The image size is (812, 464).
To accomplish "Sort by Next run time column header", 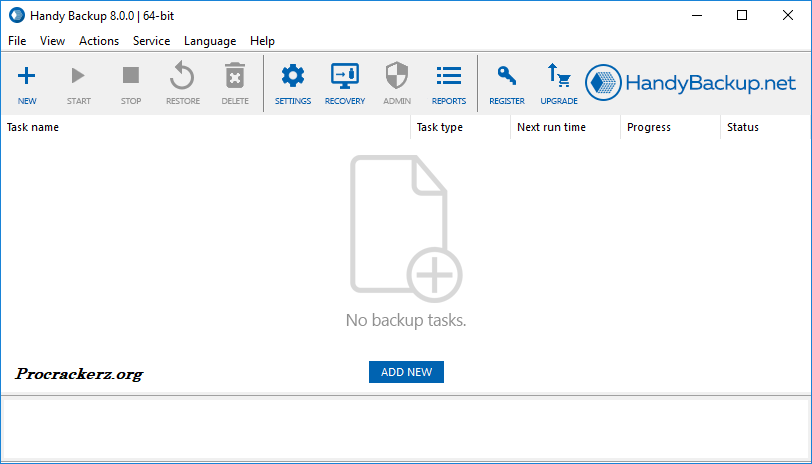I will pos(566,127).
